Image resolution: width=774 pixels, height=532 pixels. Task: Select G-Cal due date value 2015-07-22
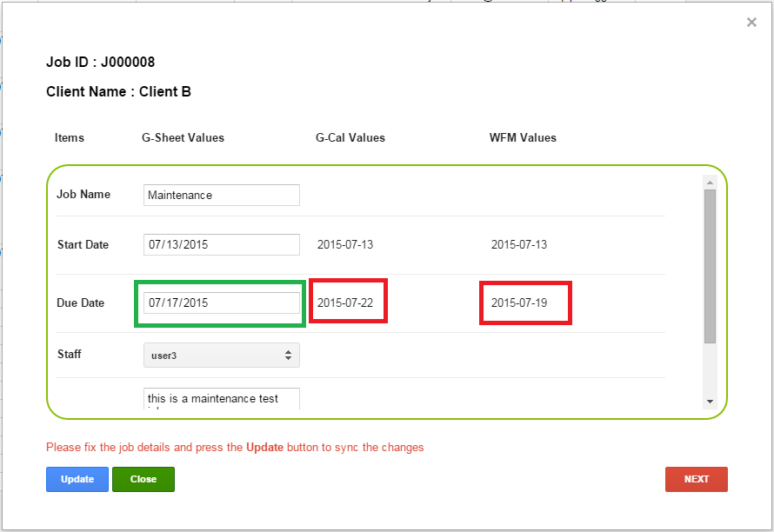coord(345,303)
